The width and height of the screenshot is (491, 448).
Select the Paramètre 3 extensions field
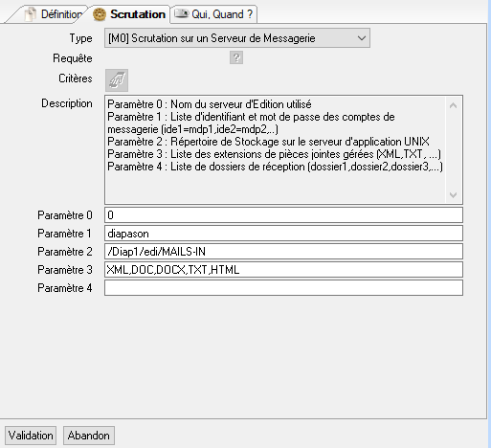click(x=283, y=270)
